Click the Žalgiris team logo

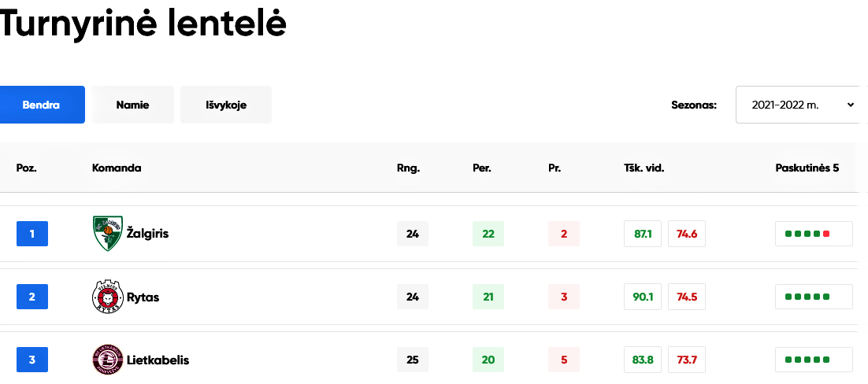coord(107,234)
